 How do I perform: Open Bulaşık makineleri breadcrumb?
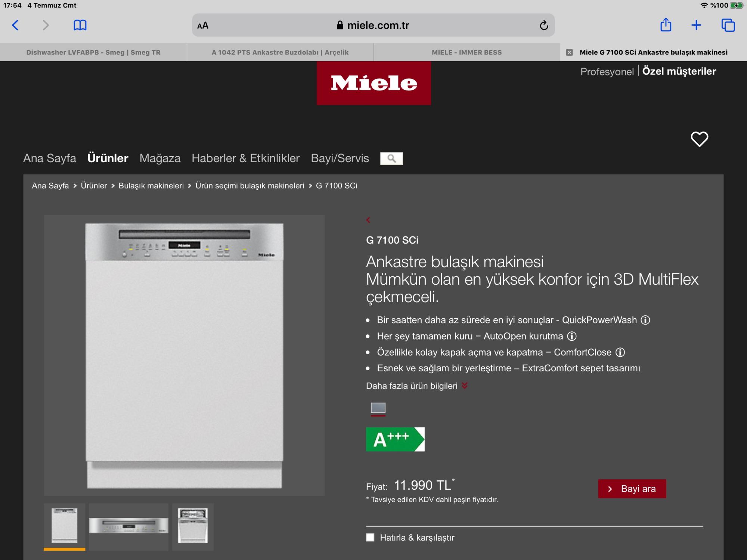click(x=151, y=186)
